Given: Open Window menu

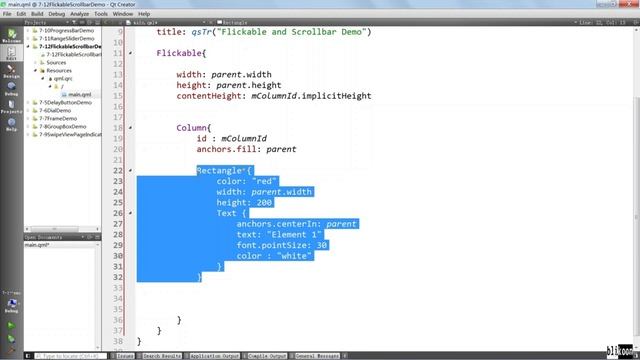Looking at the screenshot, I should [x=123, y=14].
